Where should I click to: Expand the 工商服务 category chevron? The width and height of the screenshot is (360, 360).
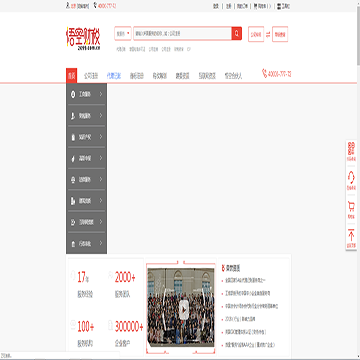[101, 94]
